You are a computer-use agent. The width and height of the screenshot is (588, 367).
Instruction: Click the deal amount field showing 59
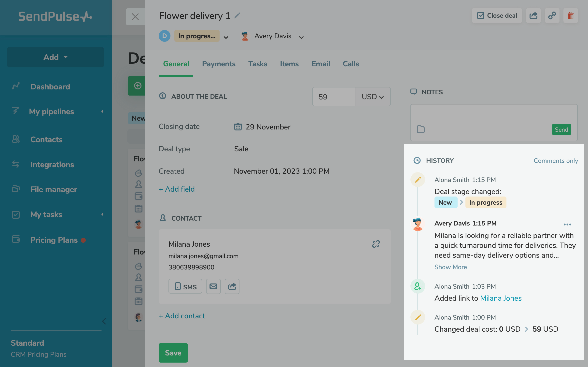333,97
